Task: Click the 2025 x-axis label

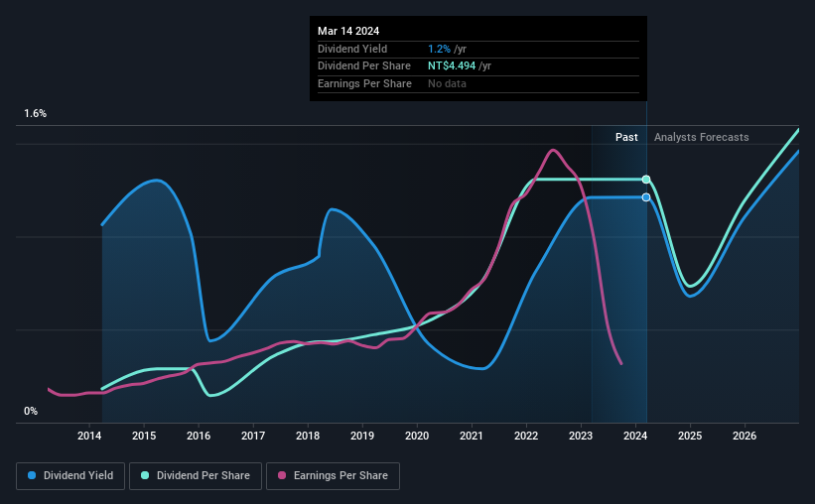Action: pos(690,436)
